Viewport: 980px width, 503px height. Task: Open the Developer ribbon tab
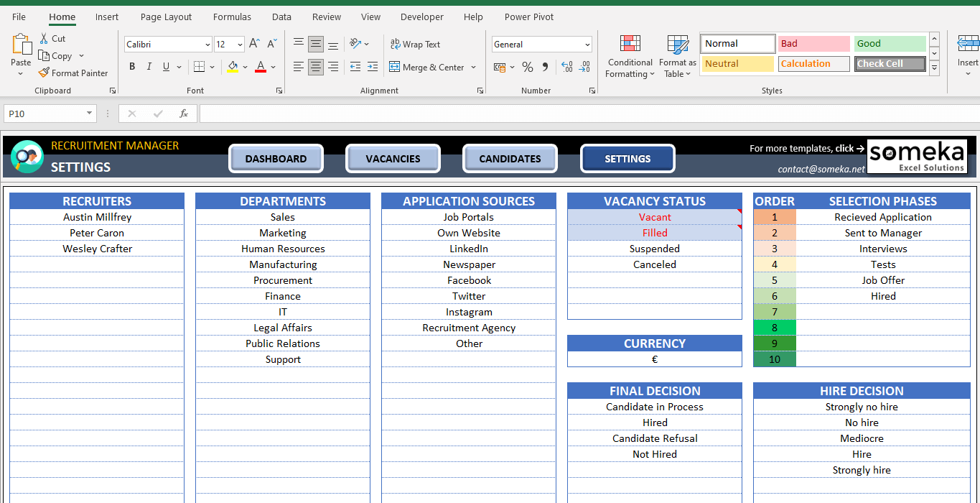click(x=421, y=17)
